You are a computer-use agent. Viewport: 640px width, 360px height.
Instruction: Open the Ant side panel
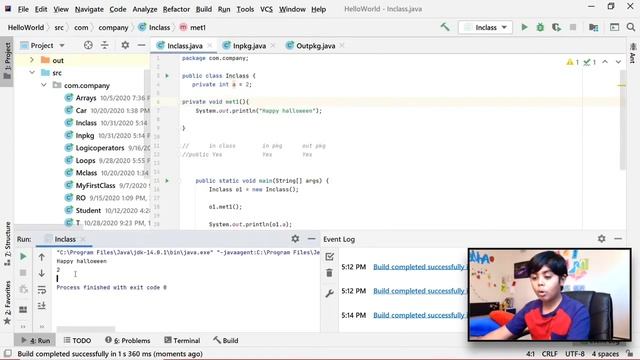tap(633, 53)
